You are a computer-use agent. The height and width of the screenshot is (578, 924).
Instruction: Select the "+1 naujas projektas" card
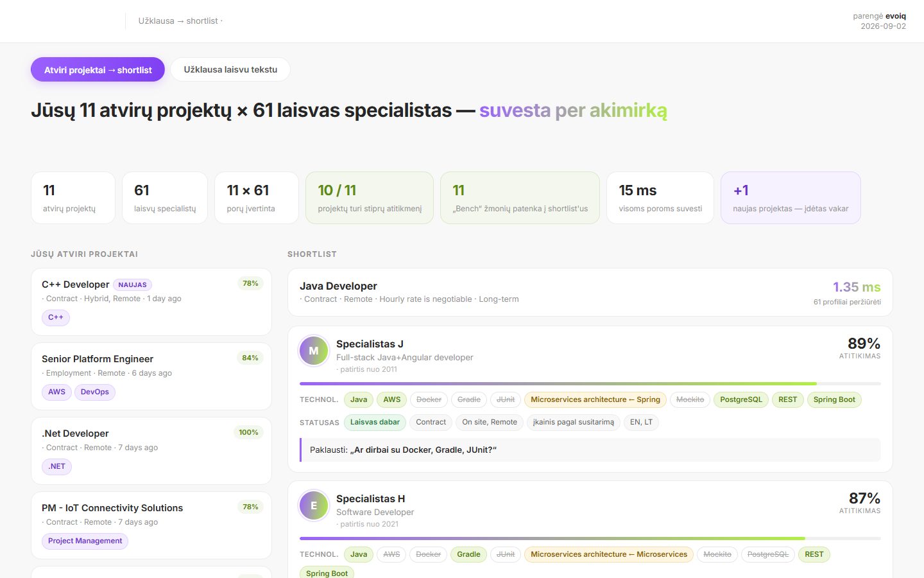click(x=791, y=198)
